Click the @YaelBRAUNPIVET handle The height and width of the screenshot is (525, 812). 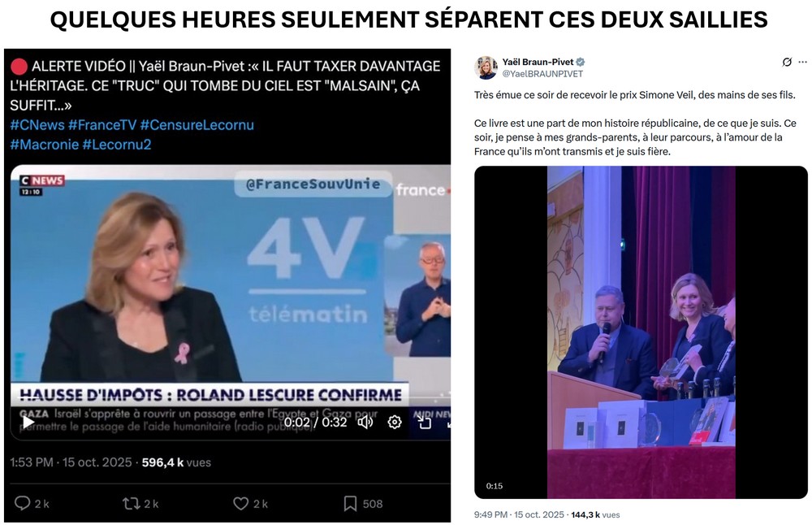coord(542,74)
